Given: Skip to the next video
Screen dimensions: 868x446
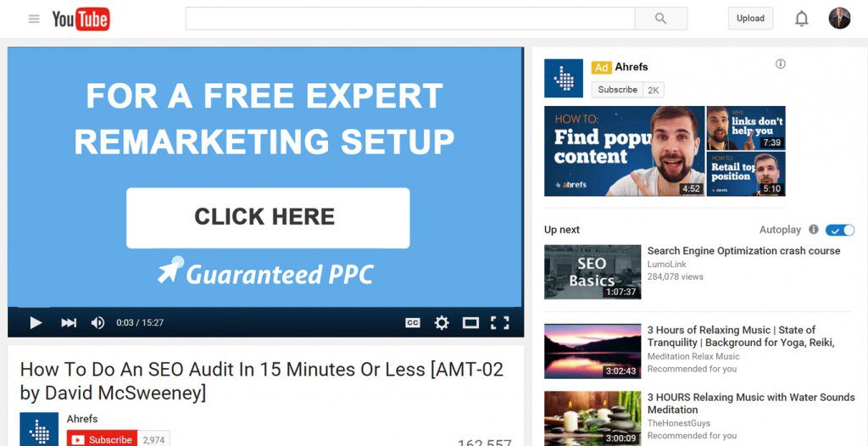Looking at the screenshot, I should (69, 322).
